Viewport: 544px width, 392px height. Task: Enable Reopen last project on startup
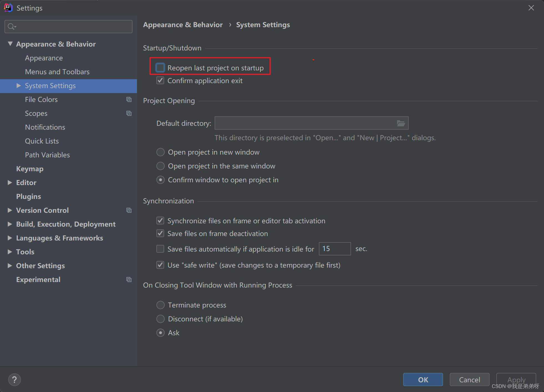pos(160,68)
